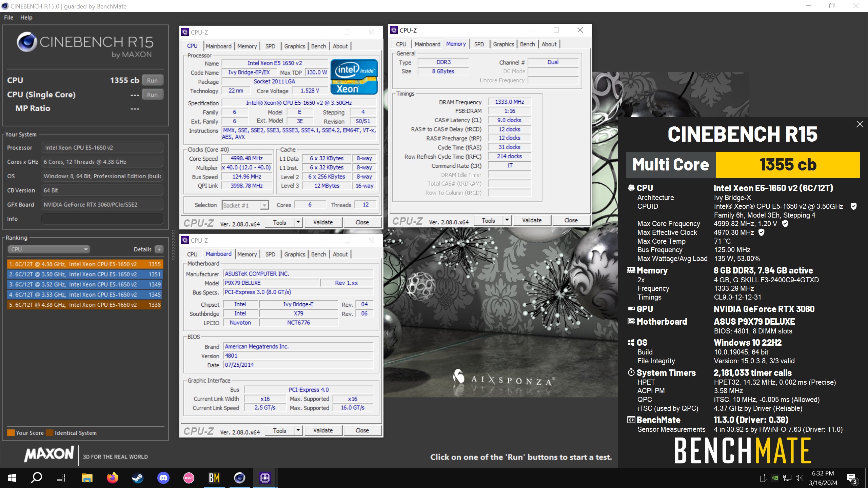The image size is (868, 488).
Task: Open NVIDIA tray icon
Action: point(775,478)
